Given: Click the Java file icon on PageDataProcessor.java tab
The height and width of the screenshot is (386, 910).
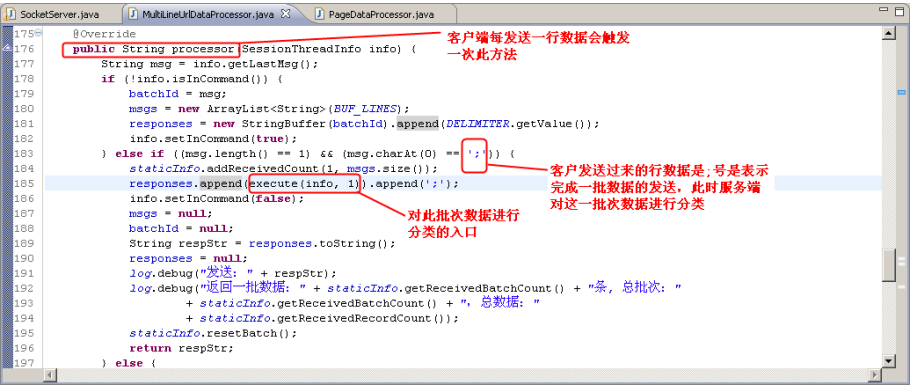Looking at the screenshot, I should click(319, 13).
